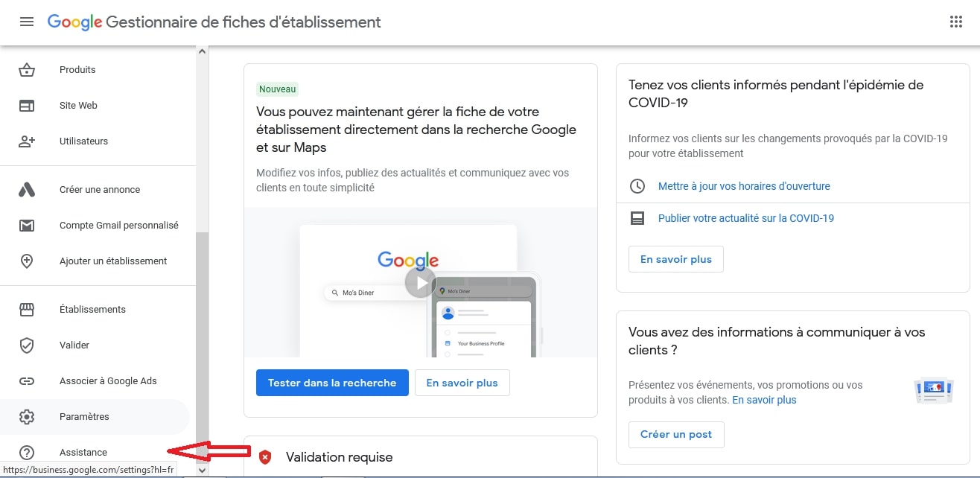Click the Valider shield icon

27,345
